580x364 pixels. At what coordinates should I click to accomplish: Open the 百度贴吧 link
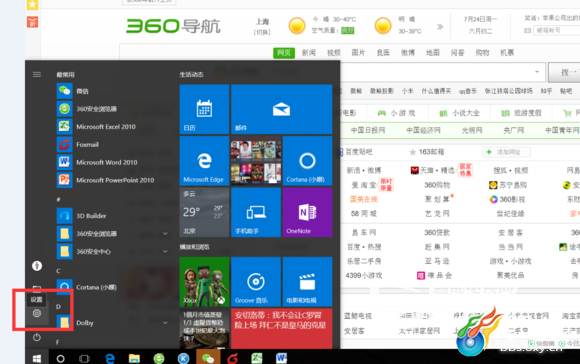358,152
